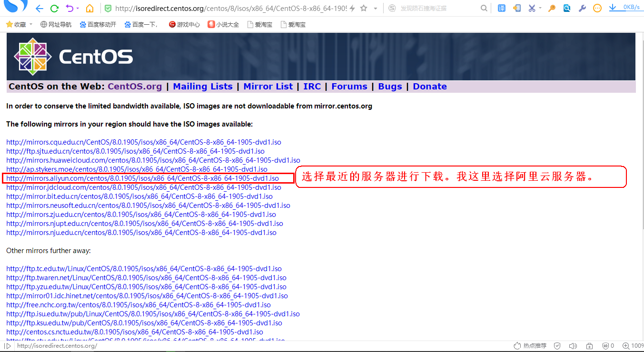Open the orange key password manager icon
The image size is (644, 352).
pyautogui.click(x=552, y=8)
